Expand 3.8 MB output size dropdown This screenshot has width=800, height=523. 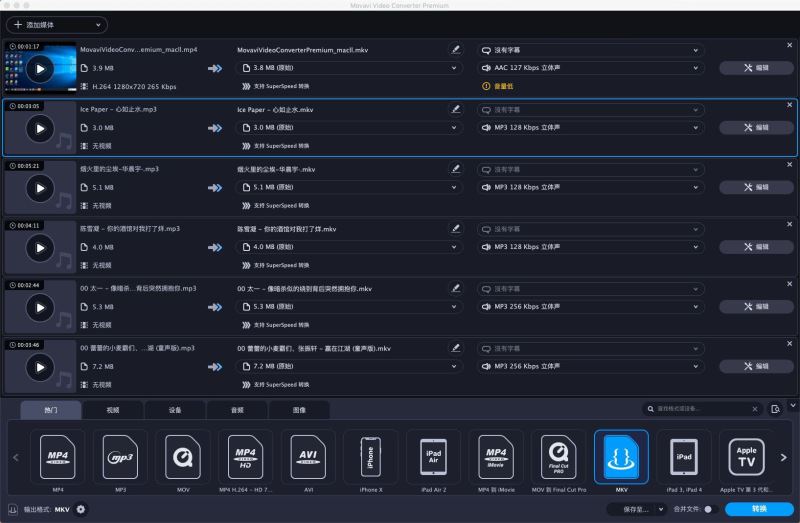[x=349, y=68]
